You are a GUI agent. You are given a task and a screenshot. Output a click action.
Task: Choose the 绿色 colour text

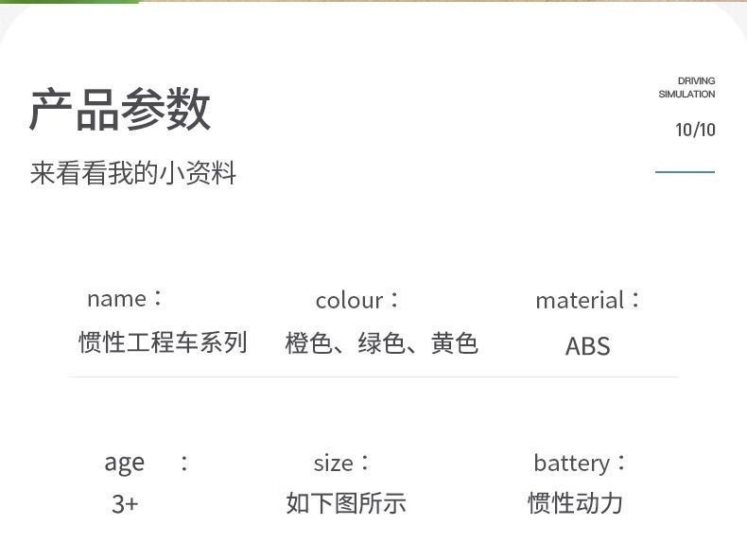coord(381,343)
